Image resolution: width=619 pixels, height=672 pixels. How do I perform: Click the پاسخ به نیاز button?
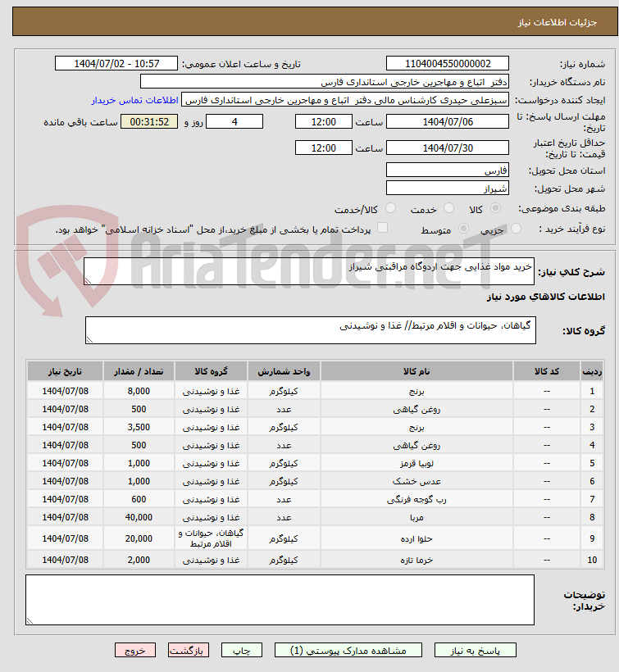(475, 650)
